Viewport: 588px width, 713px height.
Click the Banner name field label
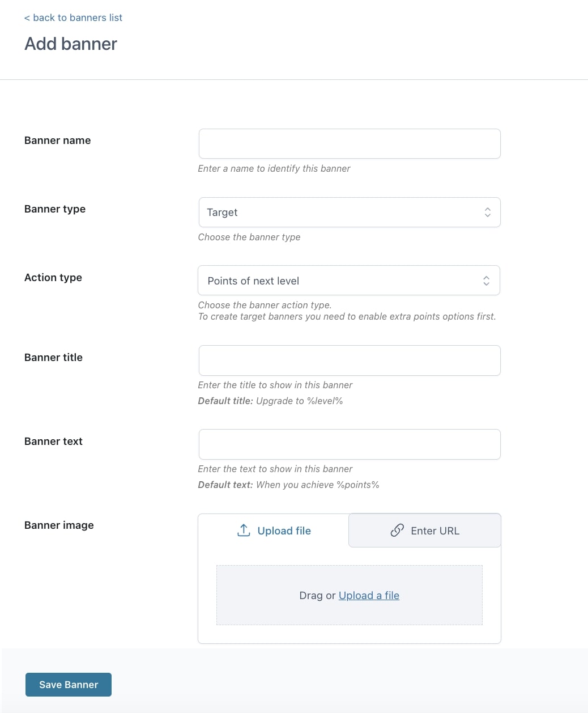coord(57,141)
